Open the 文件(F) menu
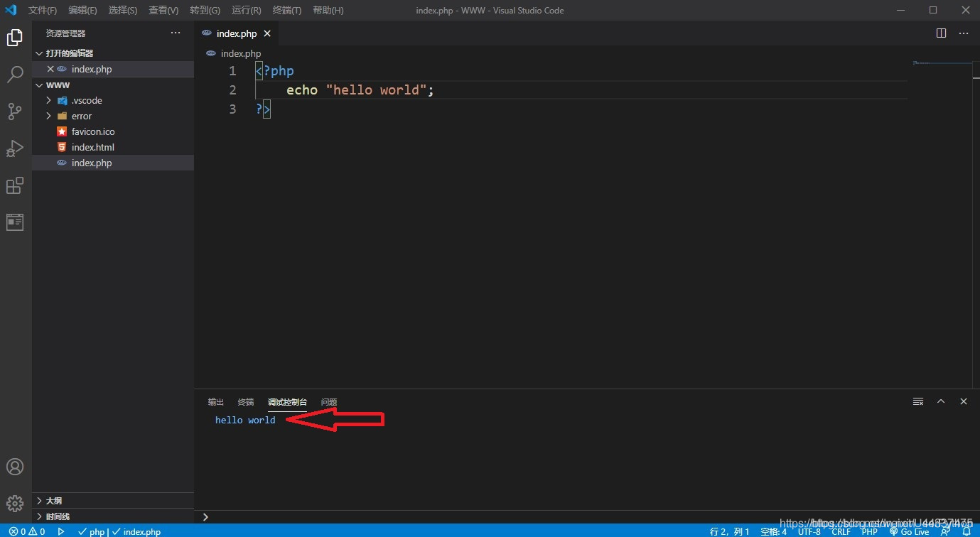This screenshot has width=980, height=537. 43,11
